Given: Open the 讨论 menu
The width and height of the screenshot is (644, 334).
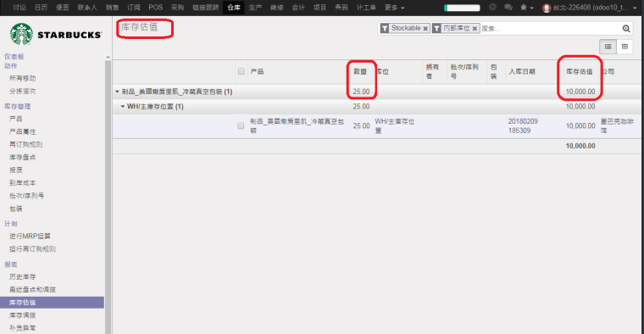Looking at the screenshot, I should [19, 8].
